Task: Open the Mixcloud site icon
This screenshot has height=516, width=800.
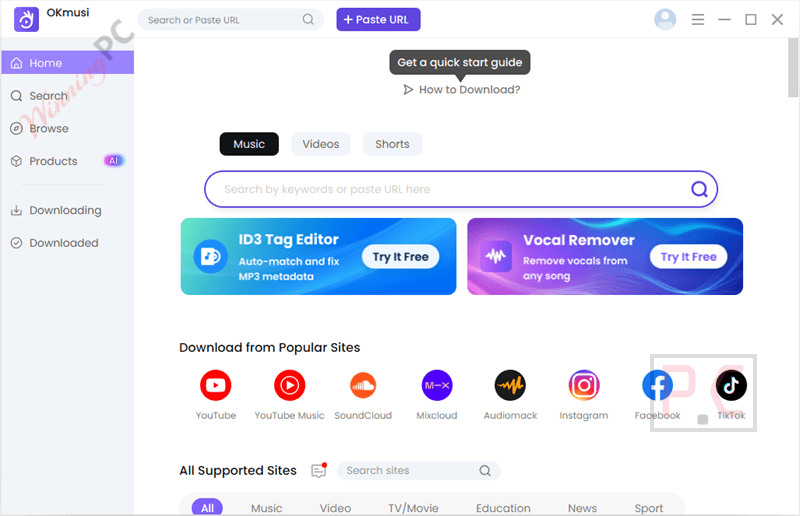Action: [x=437, y=385]
